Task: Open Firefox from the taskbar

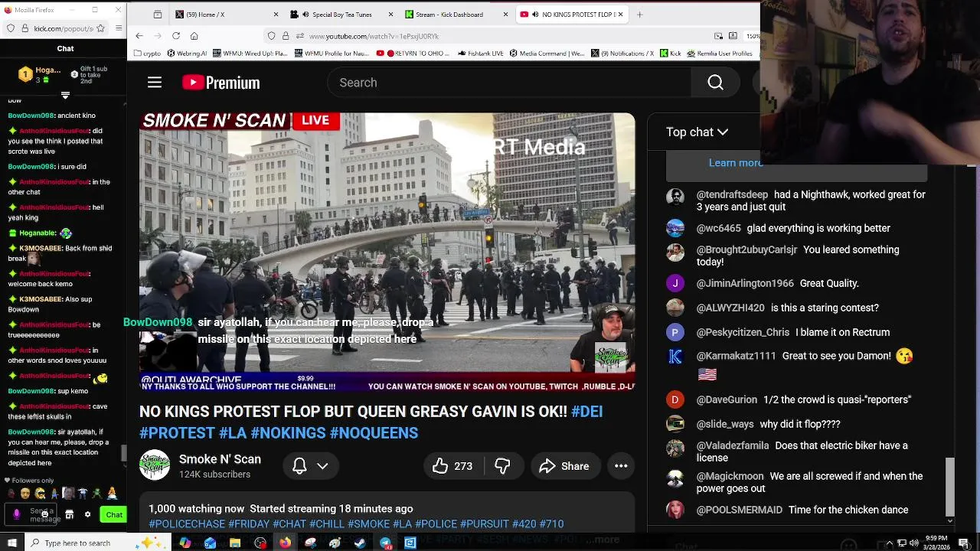Action: click(x=285, y=543)
